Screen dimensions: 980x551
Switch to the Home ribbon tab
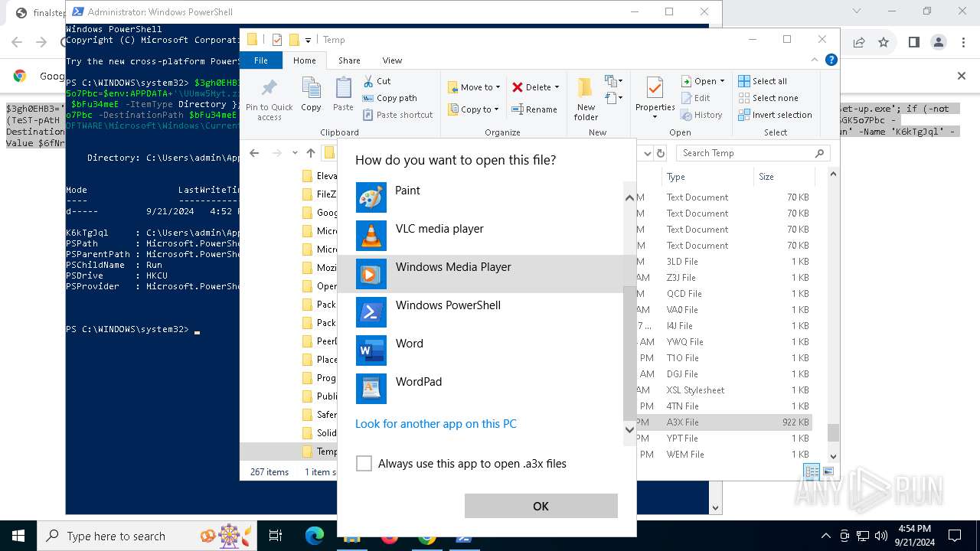tap(304, 60)
